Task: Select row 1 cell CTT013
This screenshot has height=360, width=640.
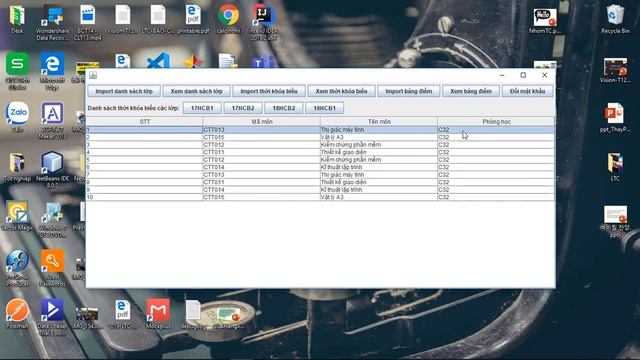Action: coord(262,130)
